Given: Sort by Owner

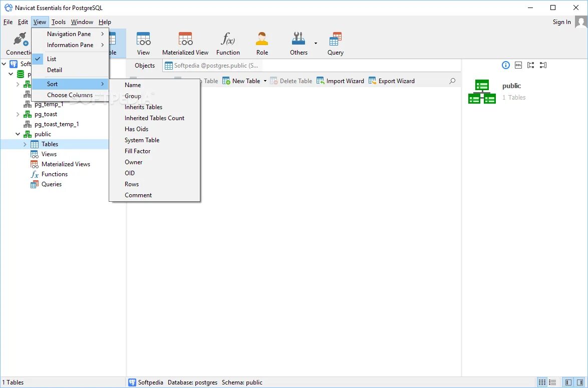Looking at the screenshot, I should [x=154, y=162].
